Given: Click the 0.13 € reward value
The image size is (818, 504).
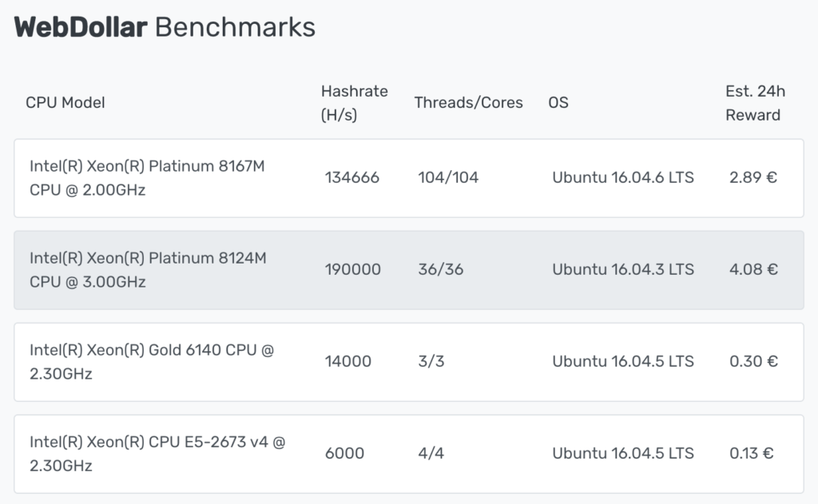Looking at the screenshot, I should tap(751, 454).
